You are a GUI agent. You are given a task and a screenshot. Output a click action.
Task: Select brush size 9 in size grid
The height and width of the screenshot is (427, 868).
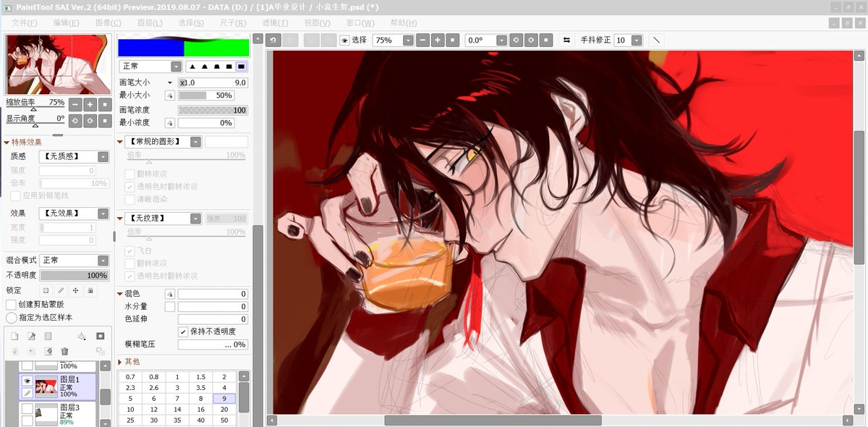point(224,399)
